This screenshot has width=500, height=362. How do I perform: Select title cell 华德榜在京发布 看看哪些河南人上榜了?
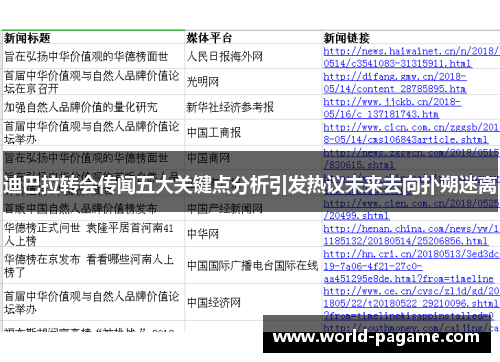point(93,265)
